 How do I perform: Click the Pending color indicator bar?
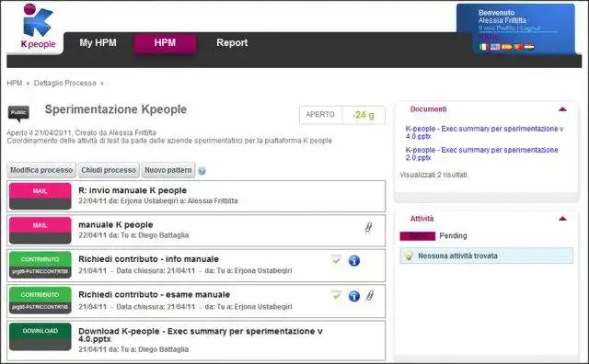(x=418, y=236)
